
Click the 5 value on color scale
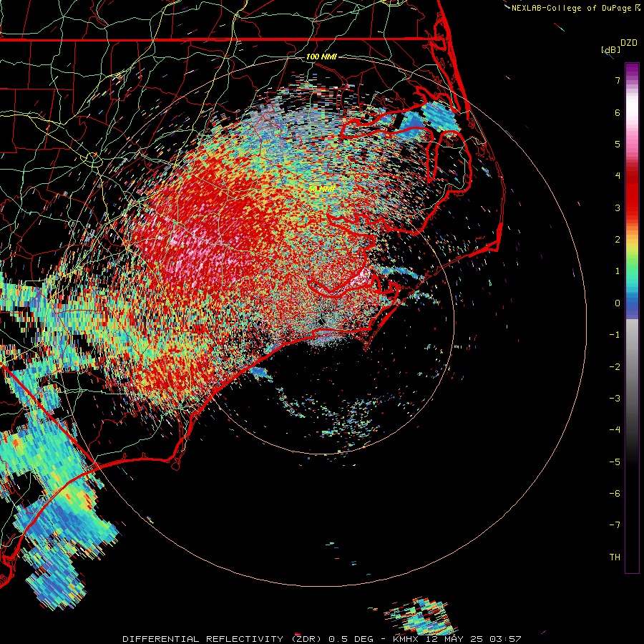click(618, 144)
